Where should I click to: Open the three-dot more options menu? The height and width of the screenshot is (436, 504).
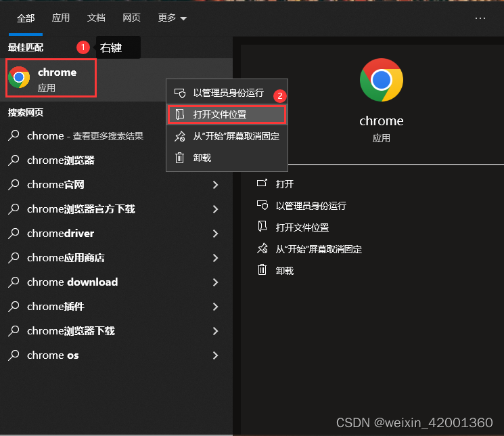(480, 18)
